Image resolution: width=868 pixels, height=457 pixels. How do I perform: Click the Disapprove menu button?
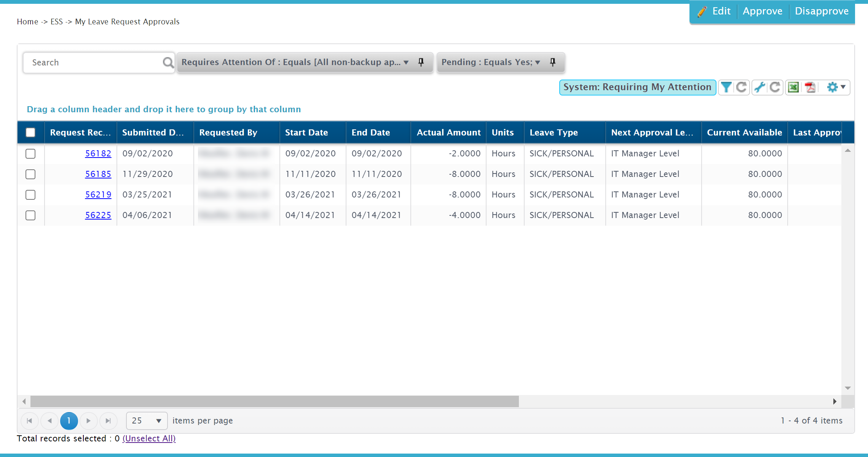[x=822, y=11]
